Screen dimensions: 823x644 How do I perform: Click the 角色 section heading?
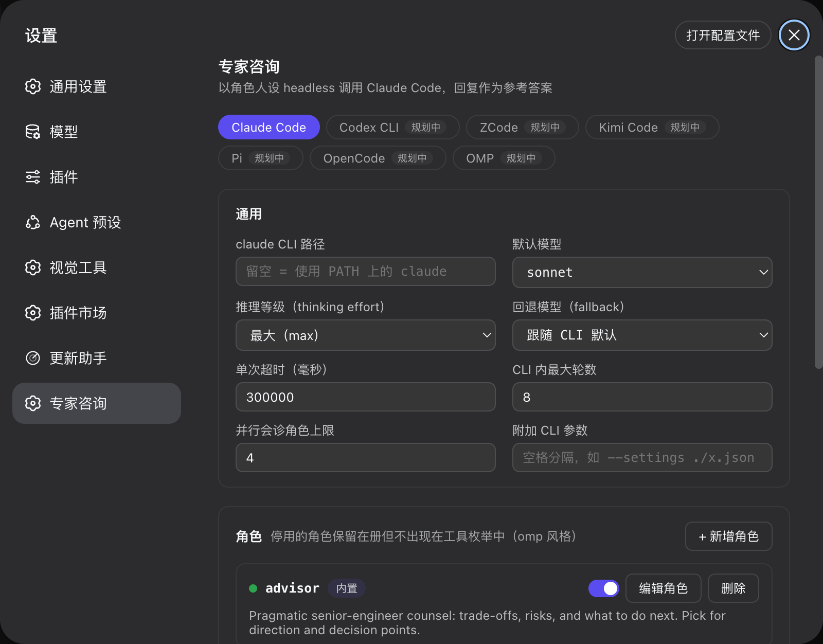click(249, 536)
